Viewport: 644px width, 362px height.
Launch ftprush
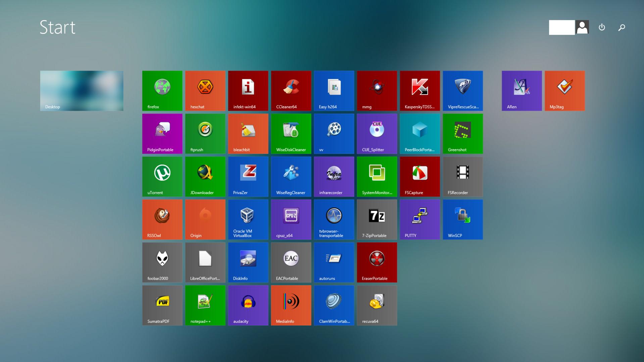click(x=205, y=134)
